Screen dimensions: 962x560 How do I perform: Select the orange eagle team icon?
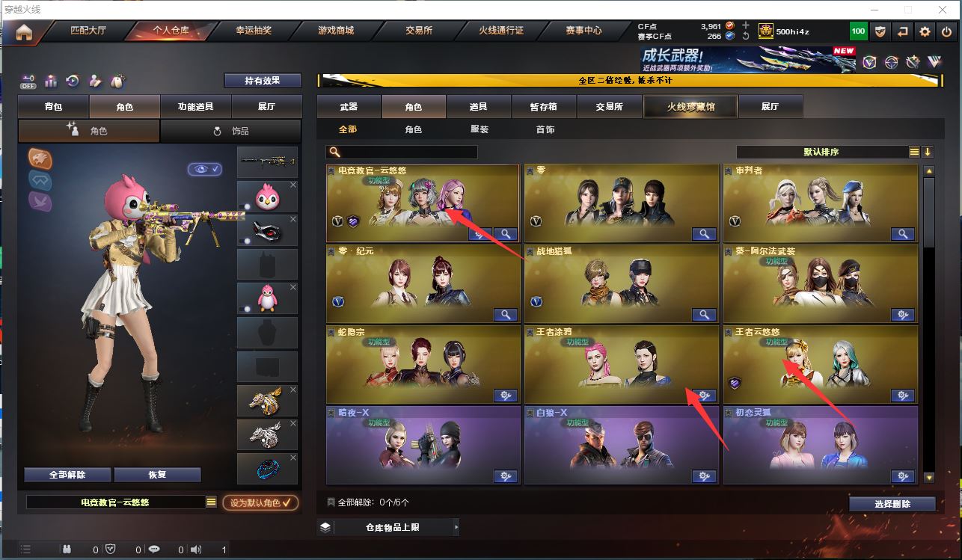[40, 158]
